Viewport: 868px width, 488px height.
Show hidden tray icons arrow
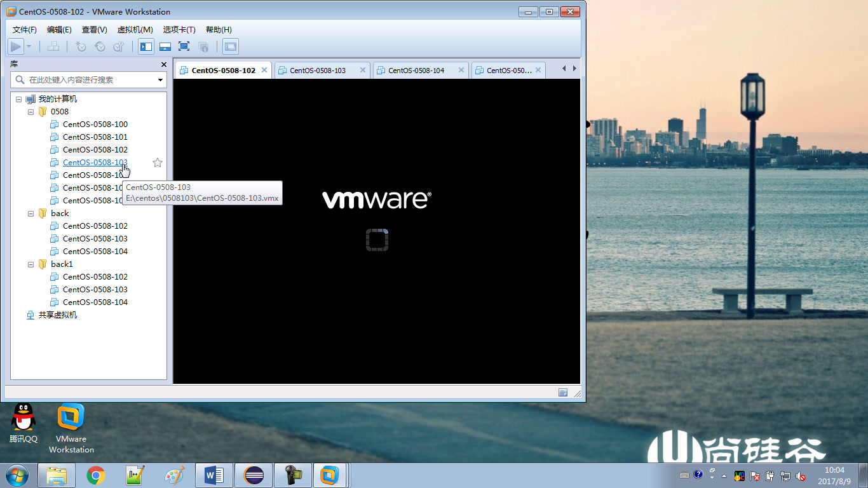click(724, 476)
